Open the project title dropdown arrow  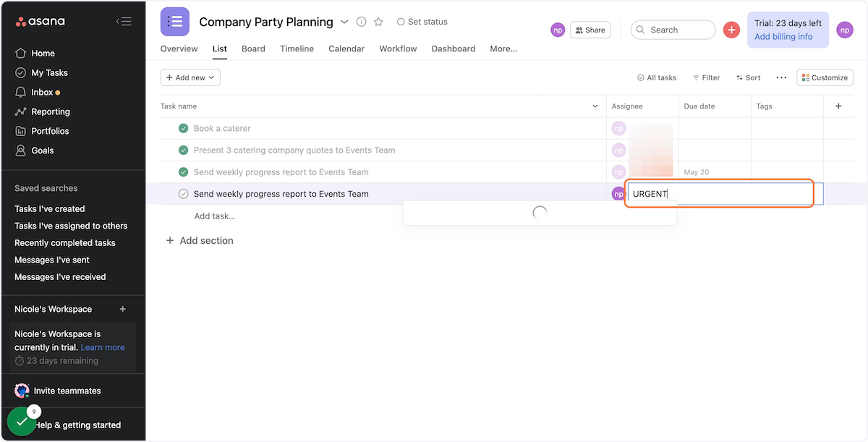(x=344, y=22)
